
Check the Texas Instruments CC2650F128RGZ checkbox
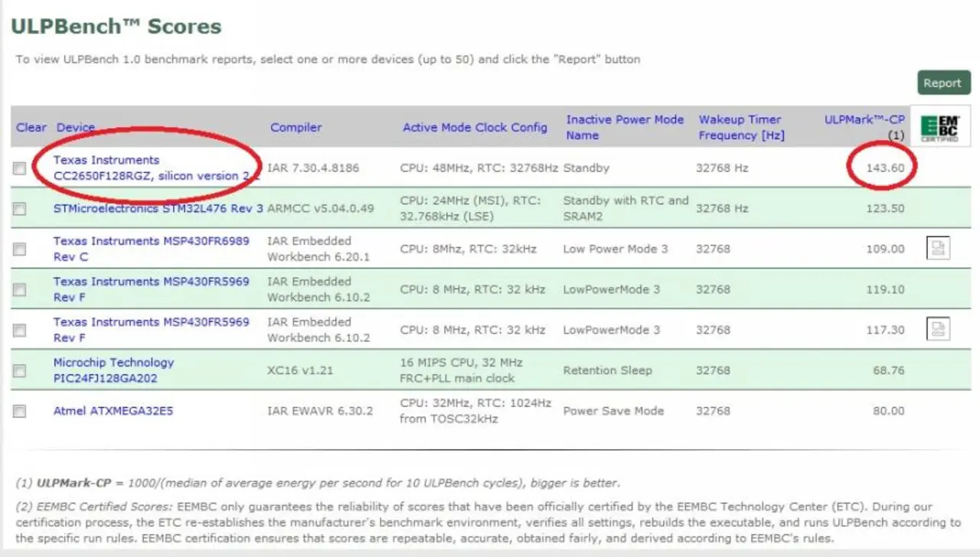(x=19, y=168)
